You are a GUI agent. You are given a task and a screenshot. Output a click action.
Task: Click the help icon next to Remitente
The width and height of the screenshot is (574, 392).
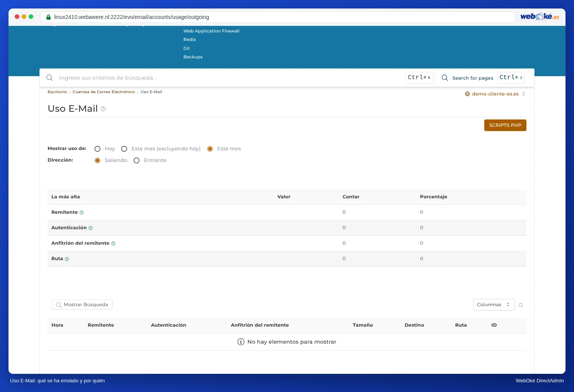82,213
